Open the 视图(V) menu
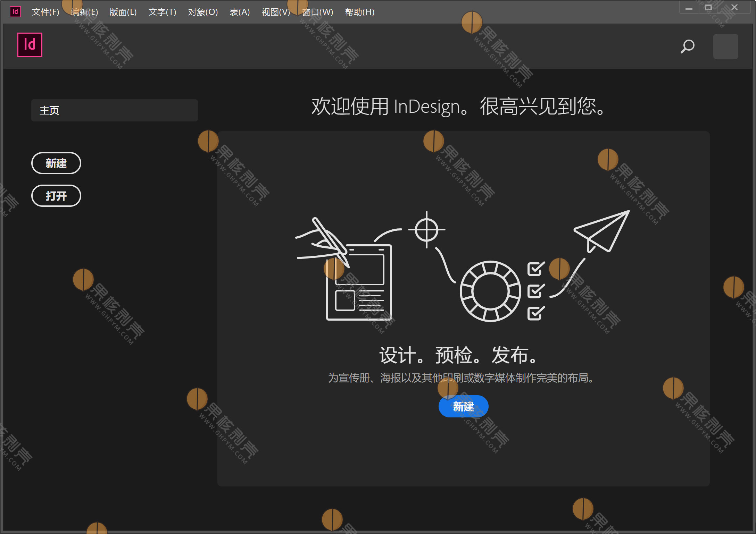 point(276,12)
